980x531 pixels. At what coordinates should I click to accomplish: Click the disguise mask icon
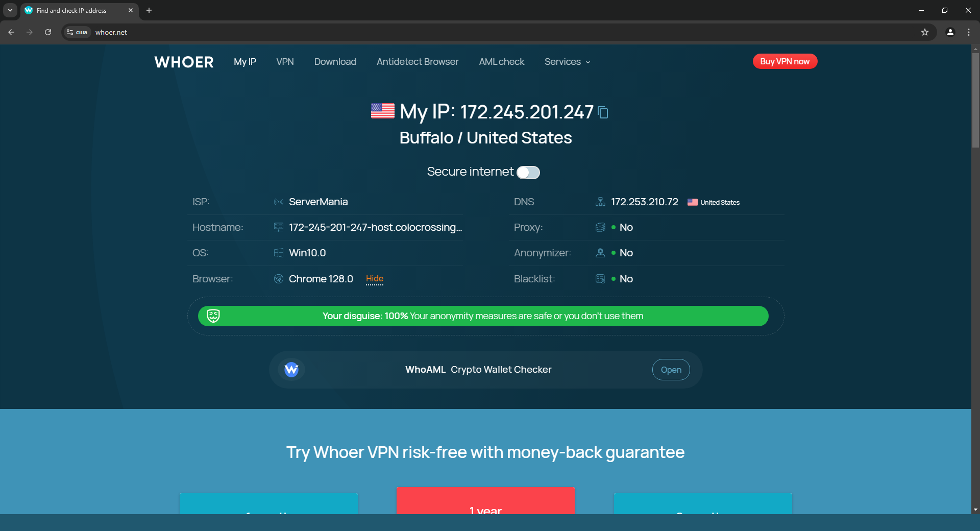tap(213, 316)
